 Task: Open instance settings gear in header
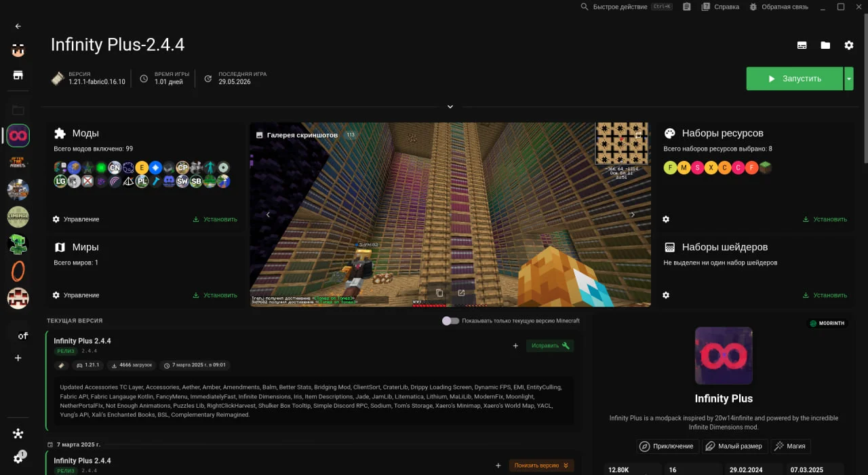849,45
